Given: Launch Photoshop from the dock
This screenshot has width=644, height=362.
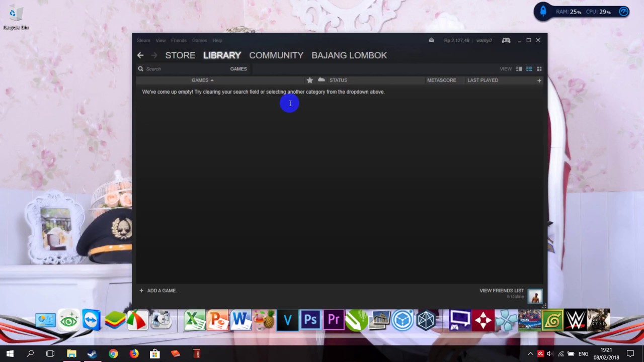Looking at the screenshot, I should coord(310,320).
